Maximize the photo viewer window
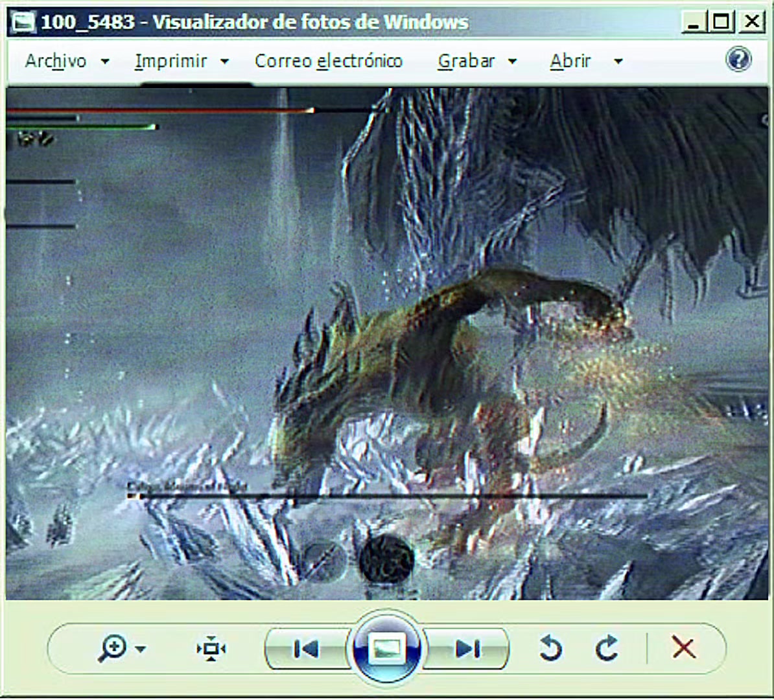Screen dimensions: 774x700 tap(721, 22)
